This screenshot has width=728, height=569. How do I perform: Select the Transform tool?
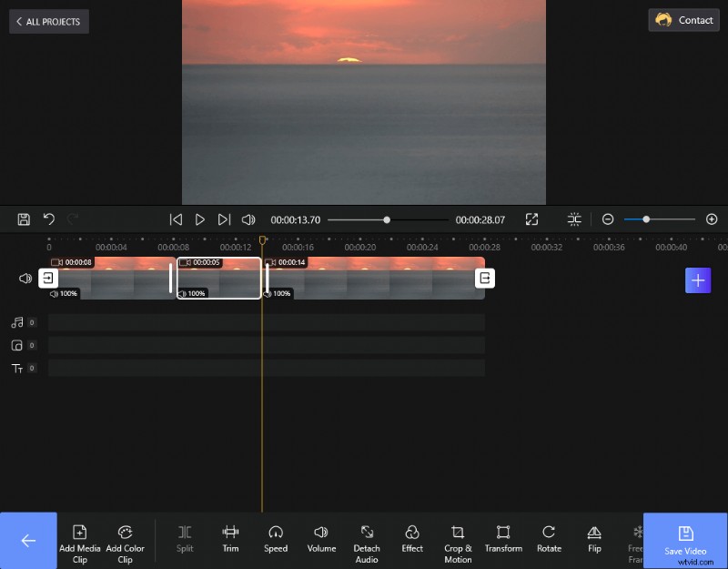coord(503,540)
